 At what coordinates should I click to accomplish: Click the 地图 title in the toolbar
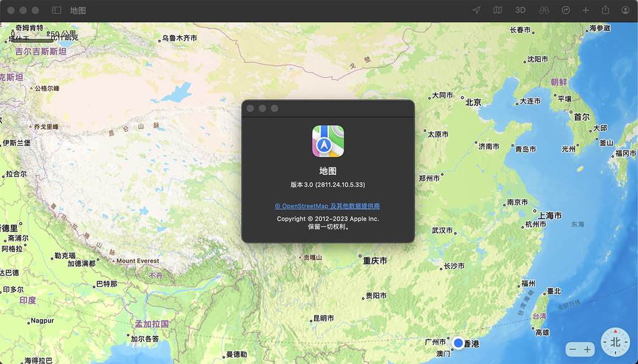click(x=77, y=10)
